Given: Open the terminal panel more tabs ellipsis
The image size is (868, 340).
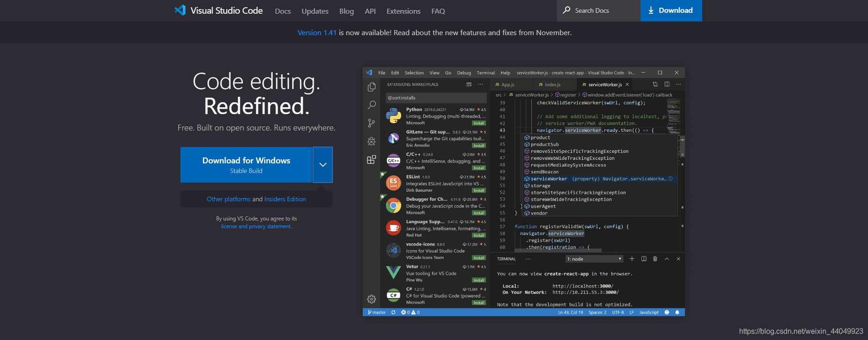Looking at the screenshot, I should click(528, 259).
